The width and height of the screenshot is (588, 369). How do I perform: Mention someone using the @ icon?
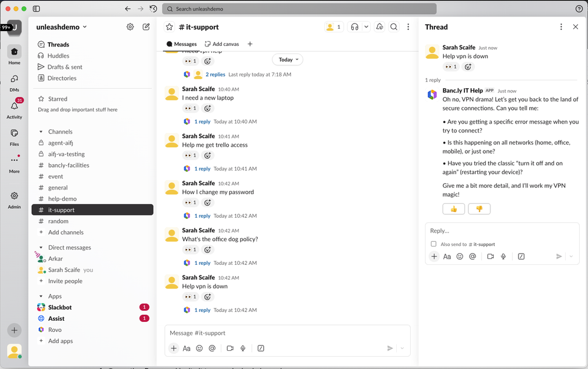pos(473,256)
